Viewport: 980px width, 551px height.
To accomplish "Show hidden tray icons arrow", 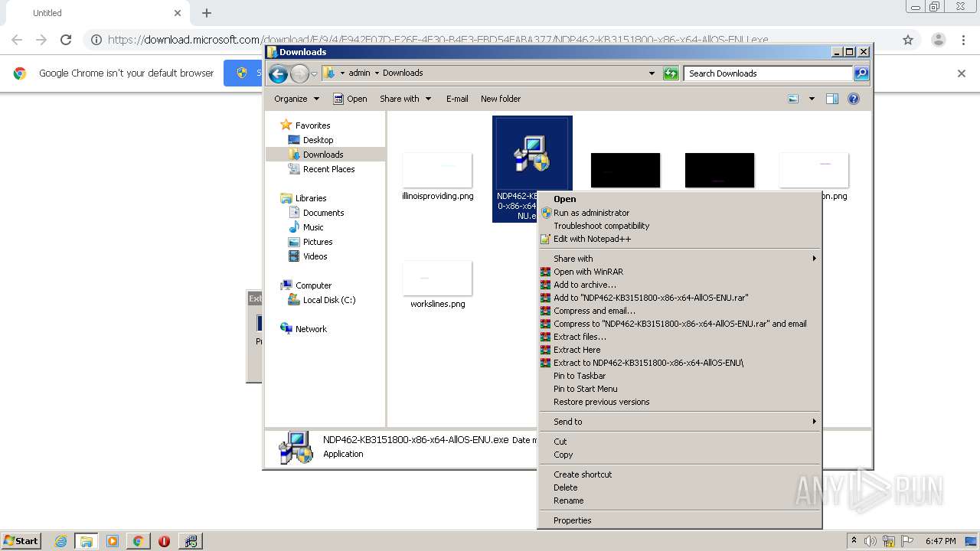I will point(854,541).
